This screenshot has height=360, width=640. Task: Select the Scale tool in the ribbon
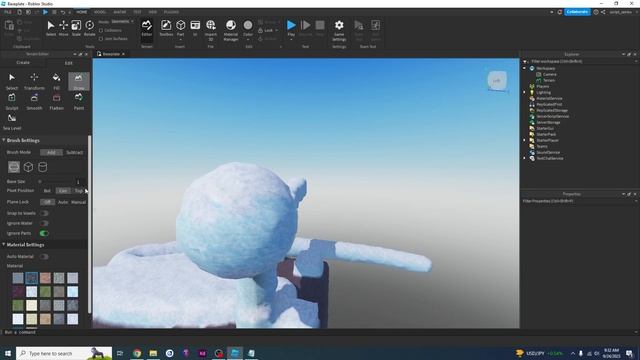[x=76, y=29]
